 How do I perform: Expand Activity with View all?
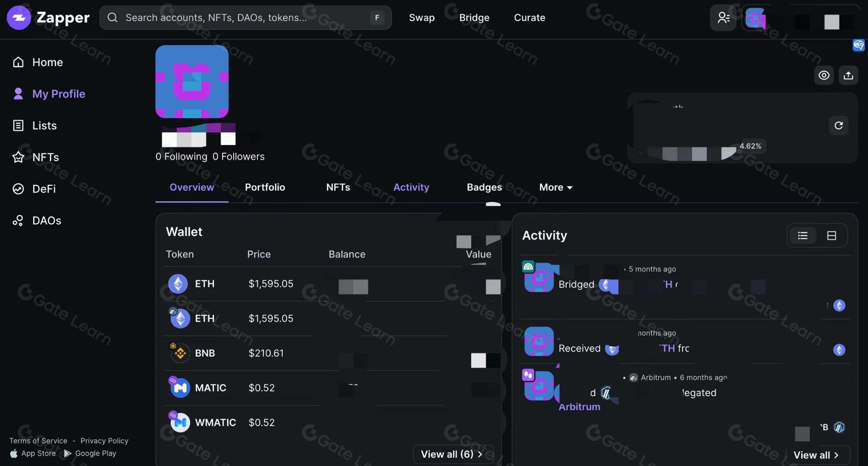pyautogui.click(x=816, y=455)
